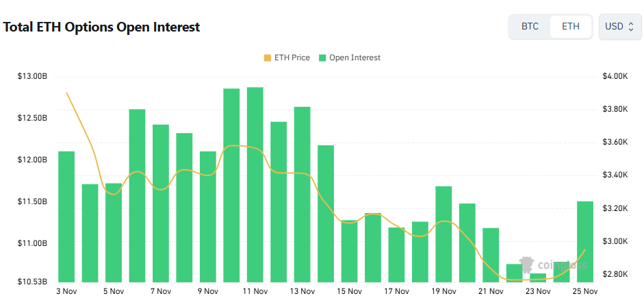Click the USD dropdown arrows
This screenshot has height=296, width=644.
point(631,27)
